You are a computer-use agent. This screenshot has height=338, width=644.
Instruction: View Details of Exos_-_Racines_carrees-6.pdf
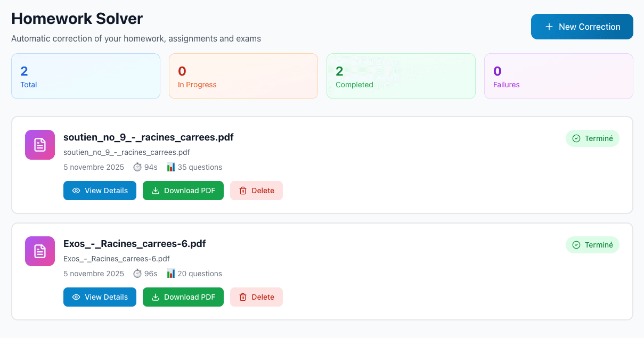[x=100, y=297]
